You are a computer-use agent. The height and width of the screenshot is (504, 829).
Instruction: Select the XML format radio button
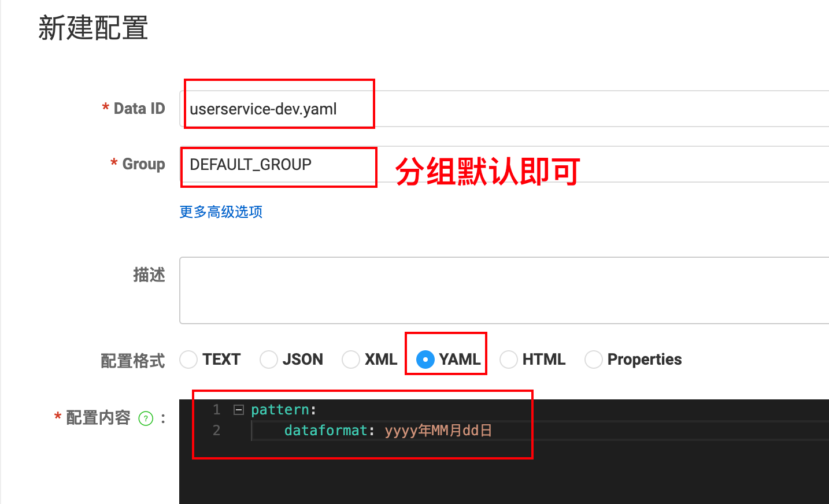351,360
